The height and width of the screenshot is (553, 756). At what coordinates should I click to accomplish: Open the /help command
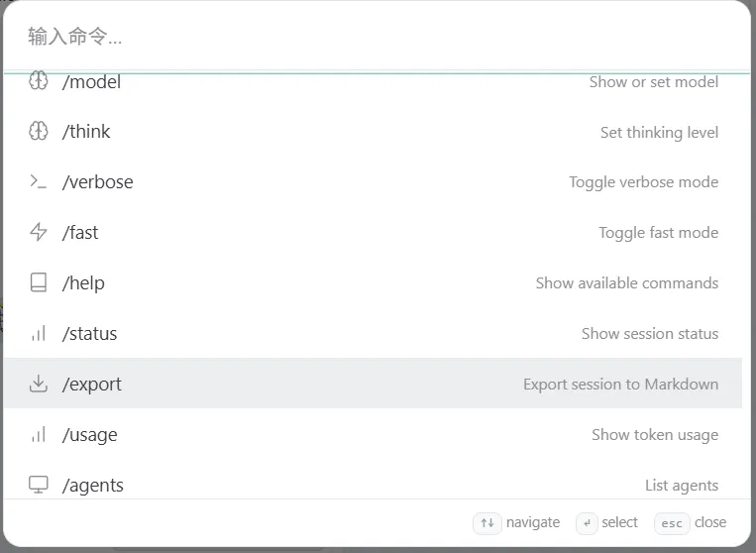(84, 283)
